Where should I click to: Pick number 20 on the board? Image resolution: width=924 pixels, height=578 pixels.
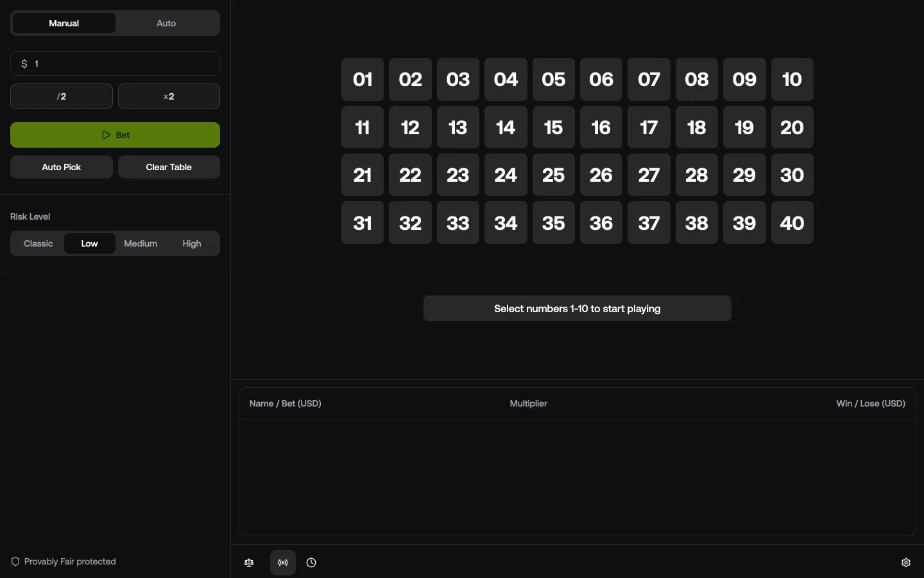tap(792, 127)
